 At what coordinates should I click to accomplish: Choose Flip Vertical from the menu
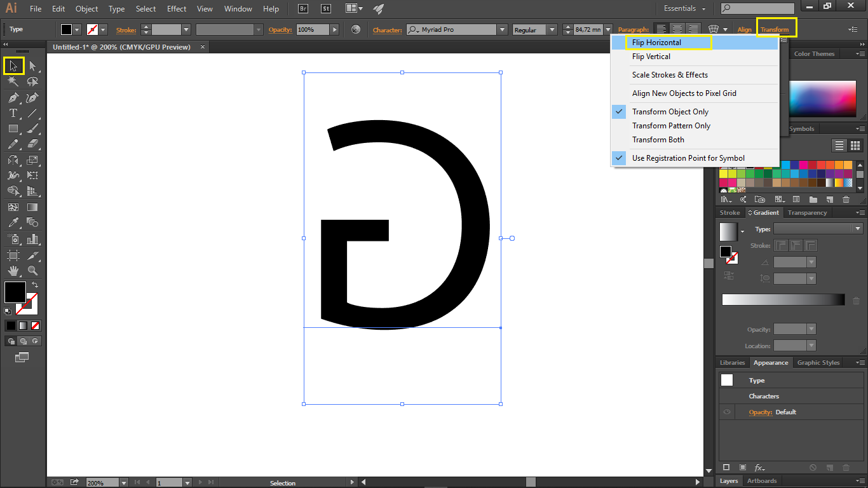coord(651,57)
